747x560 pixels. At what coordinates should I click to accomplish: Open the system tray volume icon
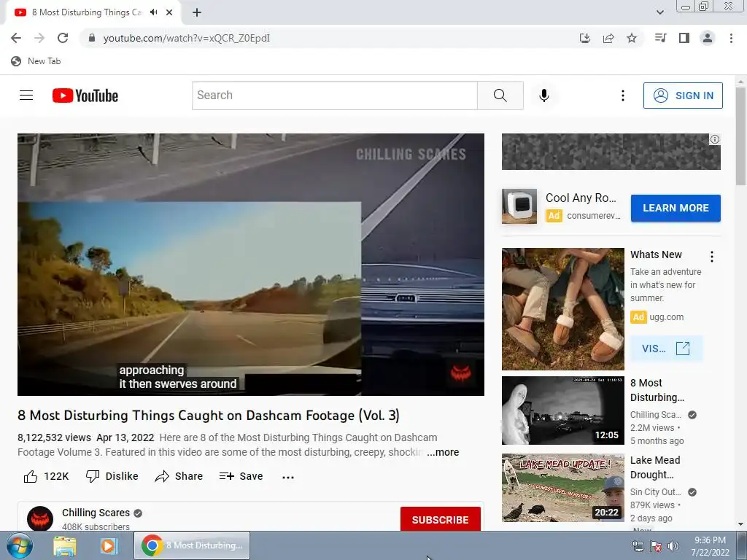pyautogui.click(x=673, y=546)
